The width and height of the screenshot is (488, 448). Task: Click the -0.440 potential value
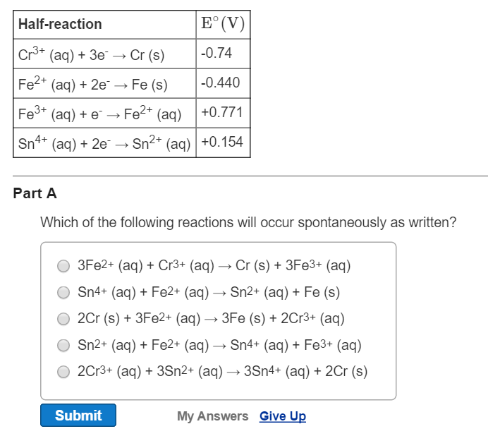[220, 83]
